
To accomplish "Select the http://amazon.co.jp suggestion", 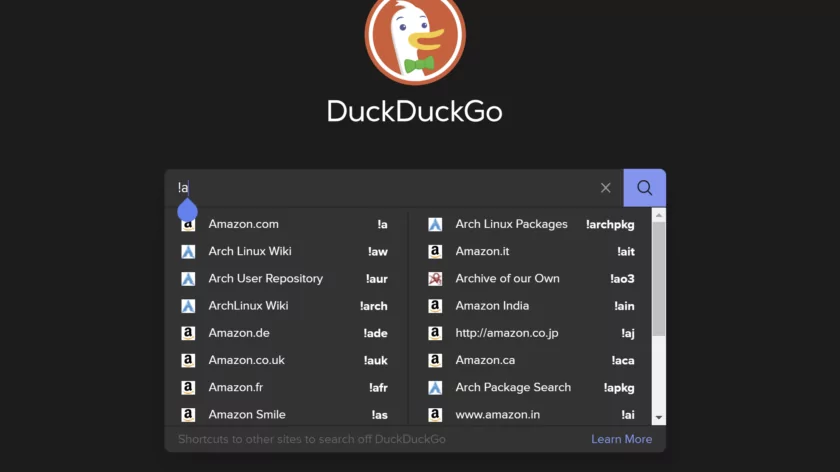I will point(531,333).
